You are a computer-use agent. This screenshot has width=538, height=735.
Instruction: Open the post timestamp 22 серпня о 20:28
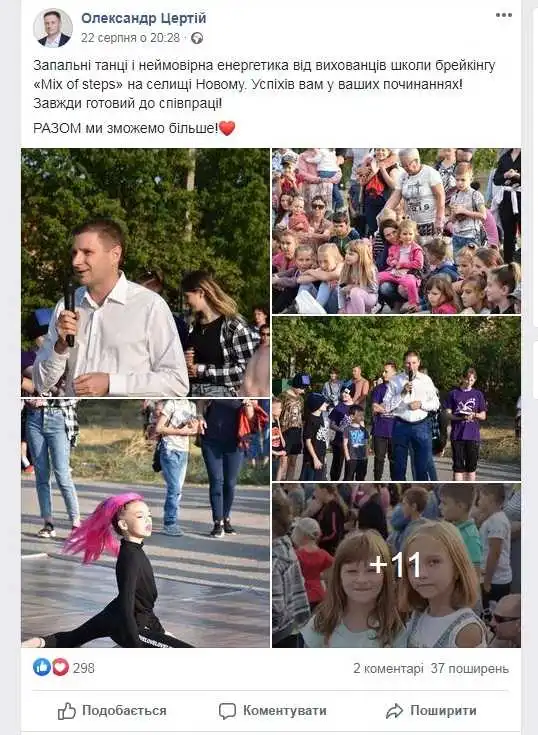[130, 38]
